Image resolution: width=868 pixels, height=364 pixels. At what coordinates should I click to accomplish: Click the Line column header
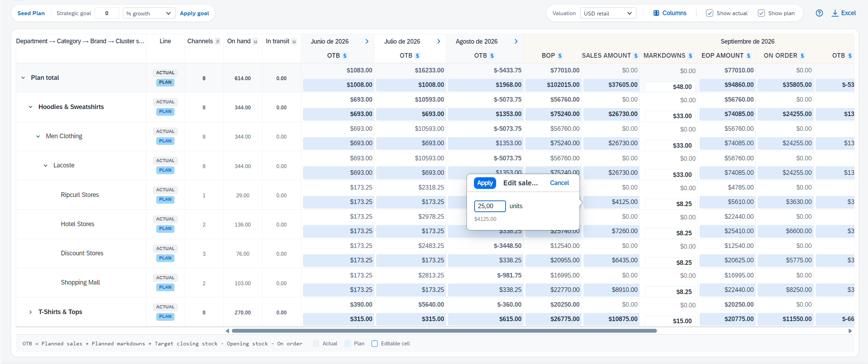coord(165,41)
